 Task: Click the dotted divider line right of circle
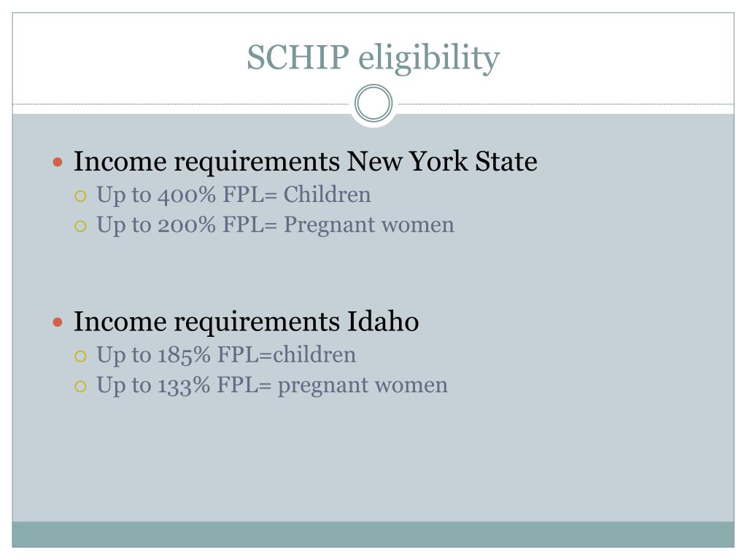[565, 104]
